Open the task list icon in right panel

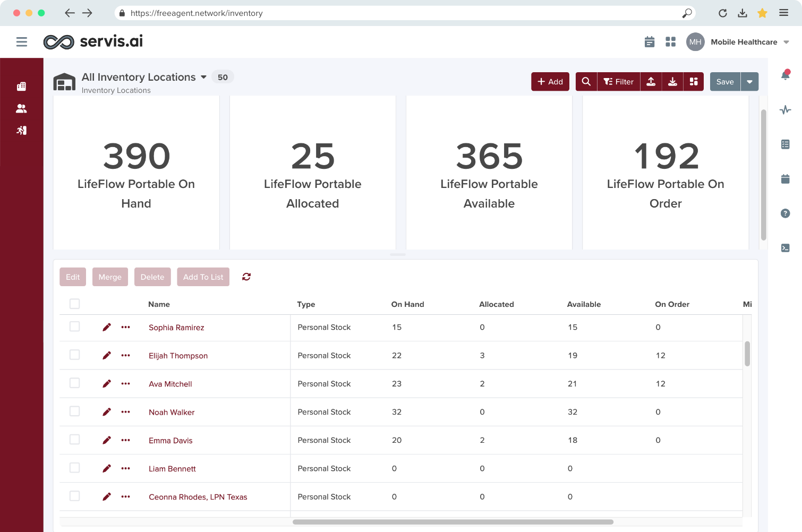[786, 144]
